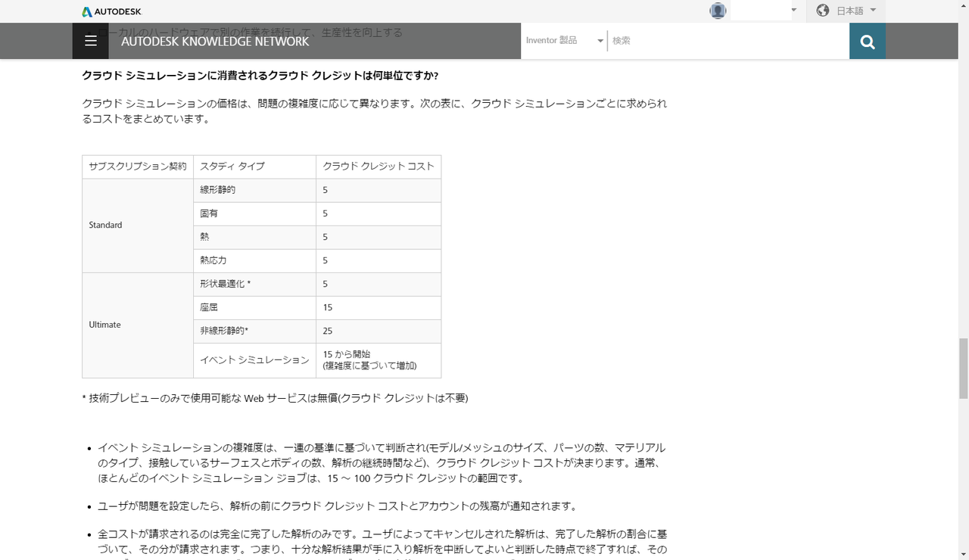Click the Autodesk logo
The image size is (969, 560).
coord(112,11)
